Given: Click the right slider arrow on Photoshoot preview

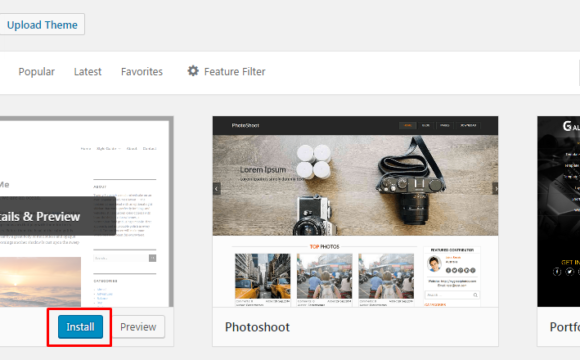Looking at the screenshot, I should (495, 189).
